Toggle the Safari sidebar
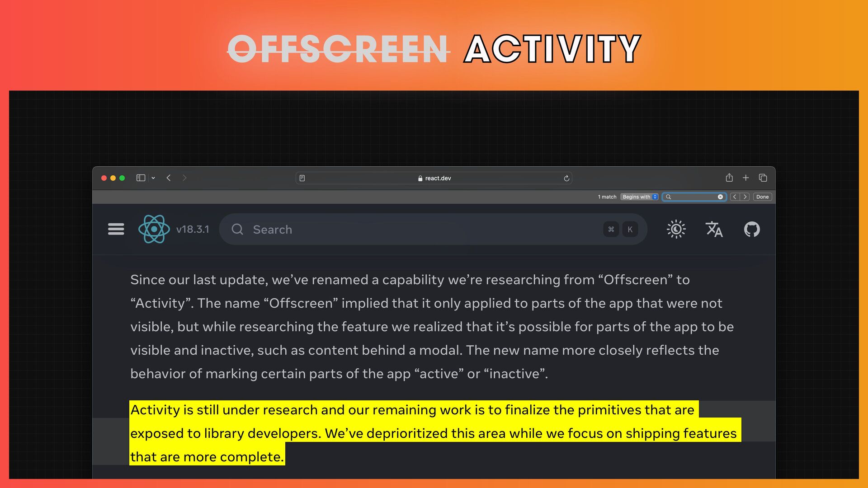 pyautogui.click(x=141, y=178)
